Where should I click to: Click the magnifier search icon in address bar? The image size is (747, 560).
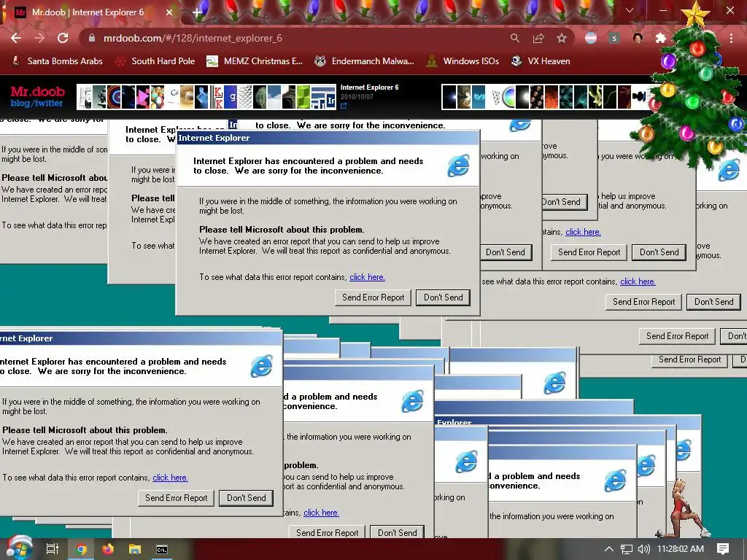pos(514,38)
